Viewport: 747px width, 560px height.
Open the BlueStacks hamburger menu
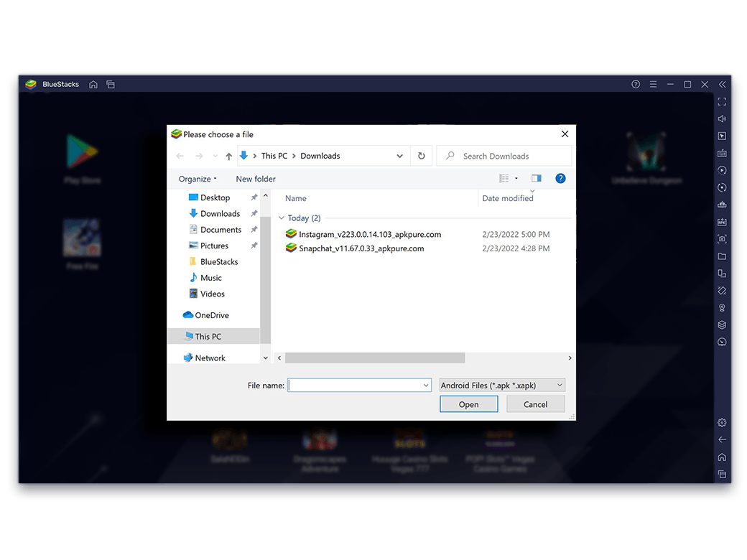(x=653, y=85)
